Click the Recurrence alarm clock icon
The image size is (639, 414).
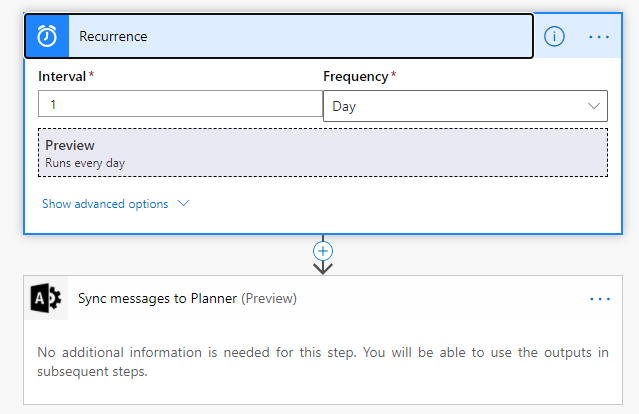[x=47, y=36]
